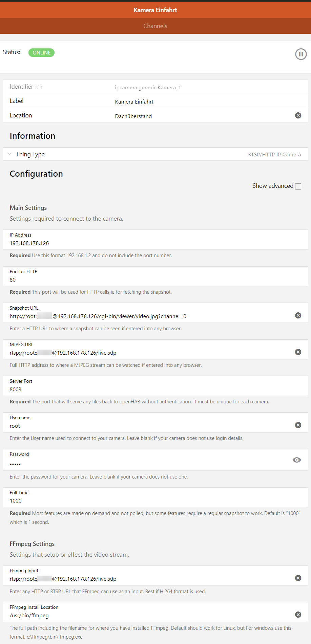The height and width of the screenshot is (644, 311).
Task: Pause the Kamera Einfahrt thing
Action: tap(300, 54)
